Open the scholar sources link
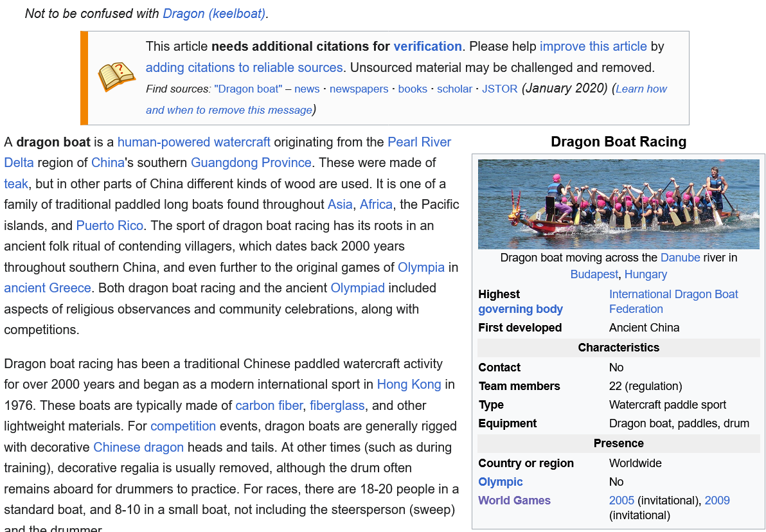 click(454, 89)
